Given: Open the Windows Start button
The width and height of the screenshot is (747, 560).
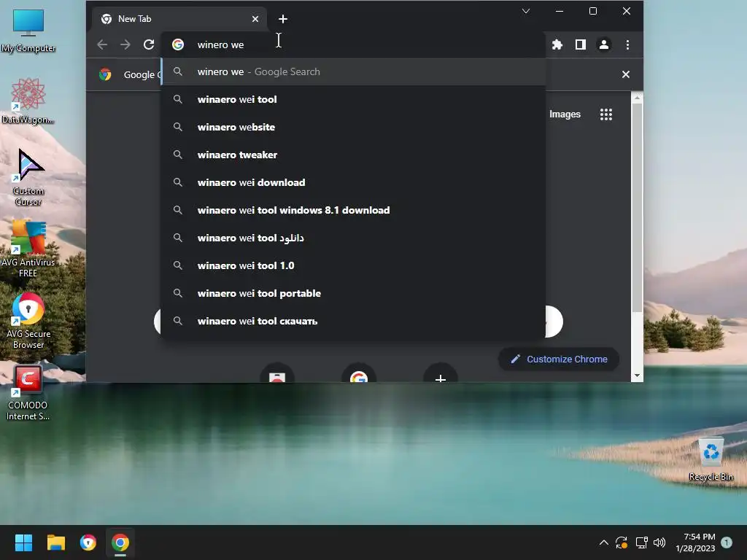Looking at the screenshot, I should click(x=23, y=542).
